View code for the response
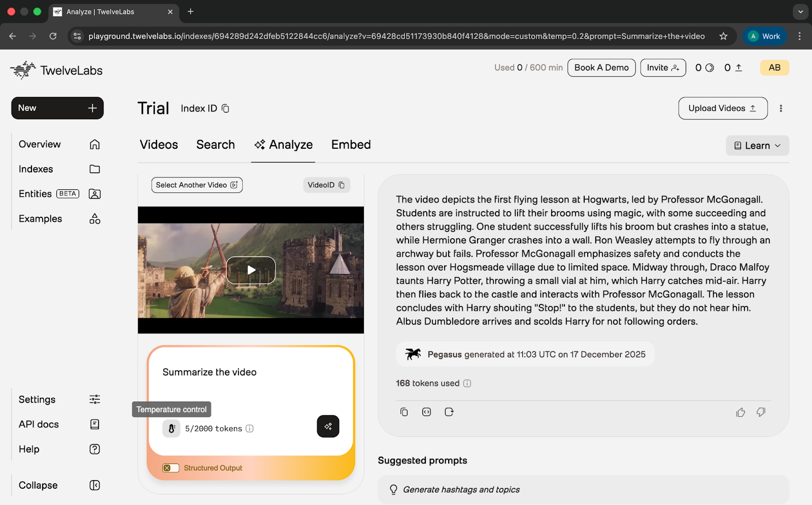This screenshot has width=812, height=505. (426, 412)
